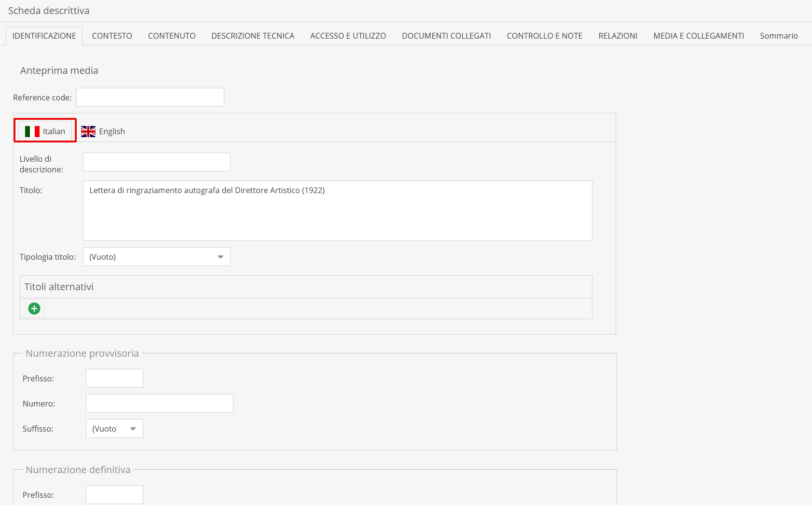Viewport: 812px width, 505px height.
Task: Switch to the English language flag tab
Action: (x=103, y=131)
